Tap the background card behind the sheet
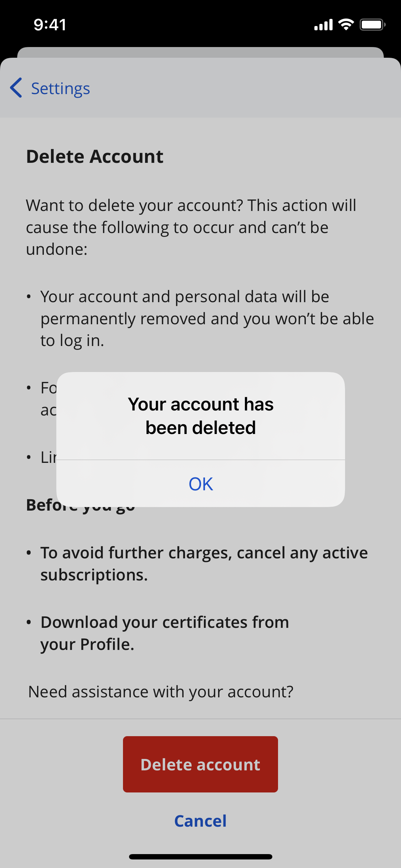Screen dimensions: 401x868 [200, 52]
